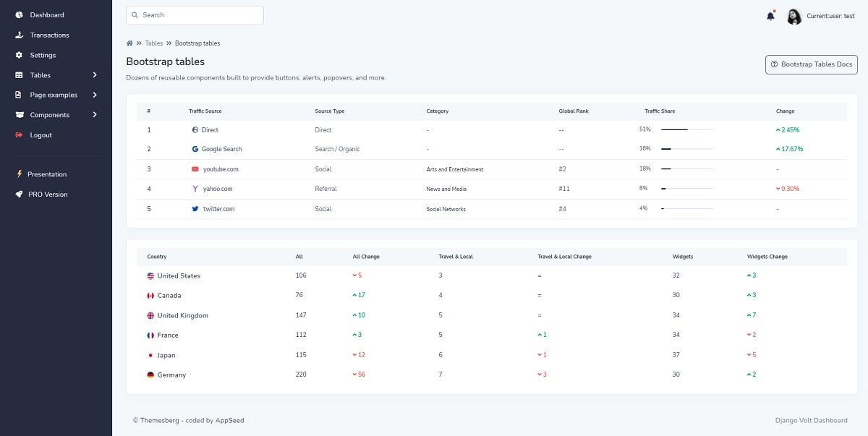Screen dimensions: 868x436
Task: Select the PRO Version rocket icon
Action: [x=17, y=194]
